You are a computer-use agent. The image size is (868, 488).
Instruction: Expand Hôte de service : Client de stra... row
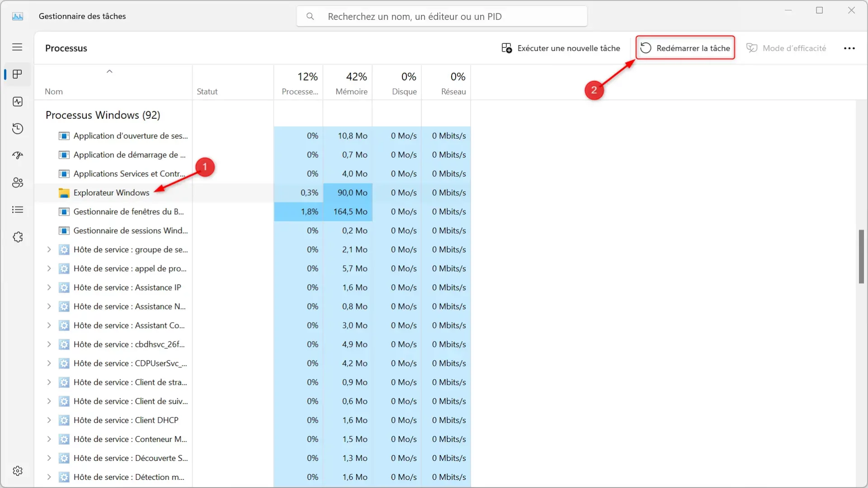click(49, 382)
